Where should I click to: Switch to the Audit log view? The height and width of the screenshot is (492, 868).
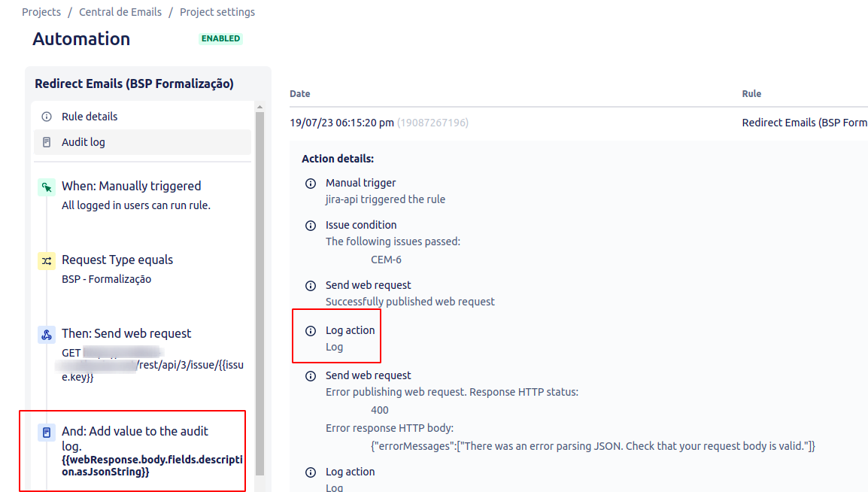coord(83,141)
